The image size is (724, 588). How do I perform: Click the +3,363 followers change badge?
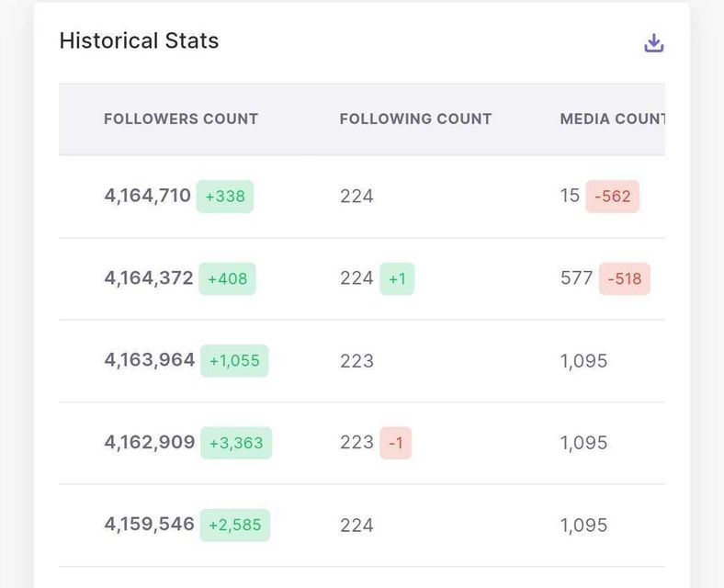236,443
